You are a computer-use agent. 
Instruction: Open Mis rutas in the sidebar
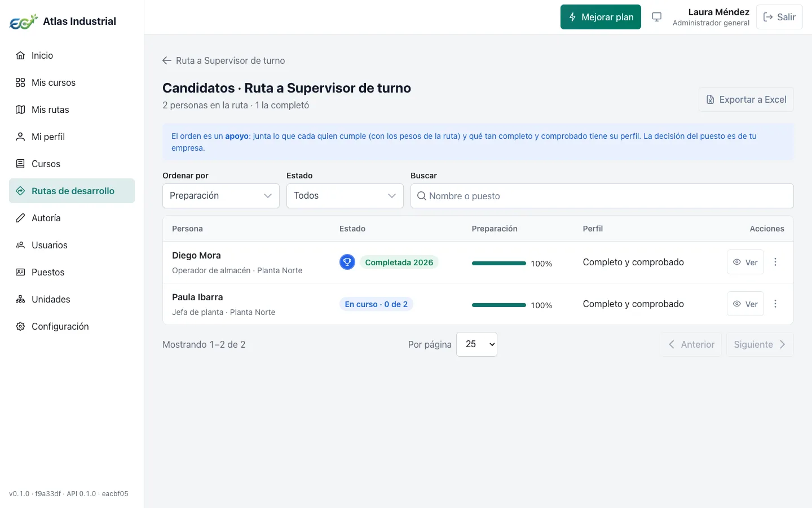point(72,110)
